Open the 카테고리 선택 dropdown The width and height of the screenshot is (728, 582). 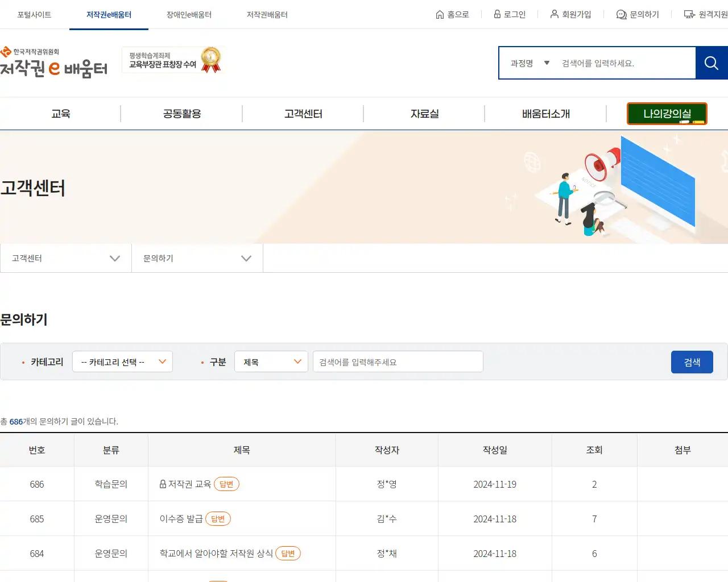[122, 361]
